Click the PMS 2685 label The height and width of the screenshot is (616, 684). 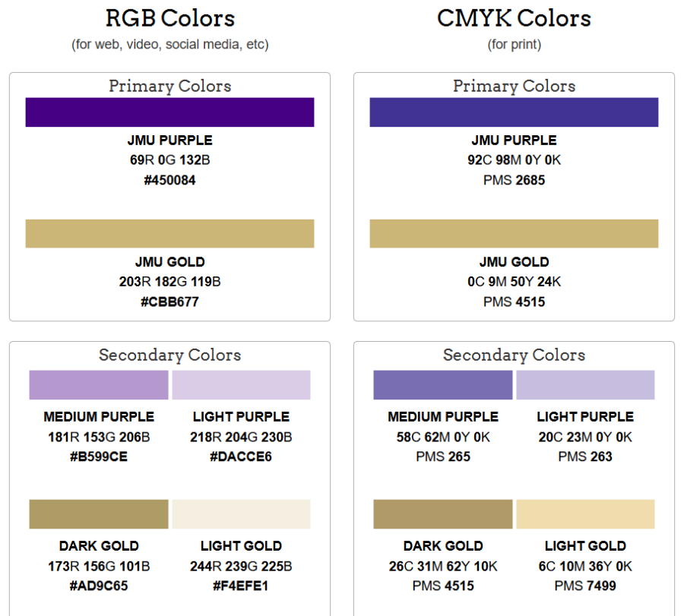[x=514, y=181]
